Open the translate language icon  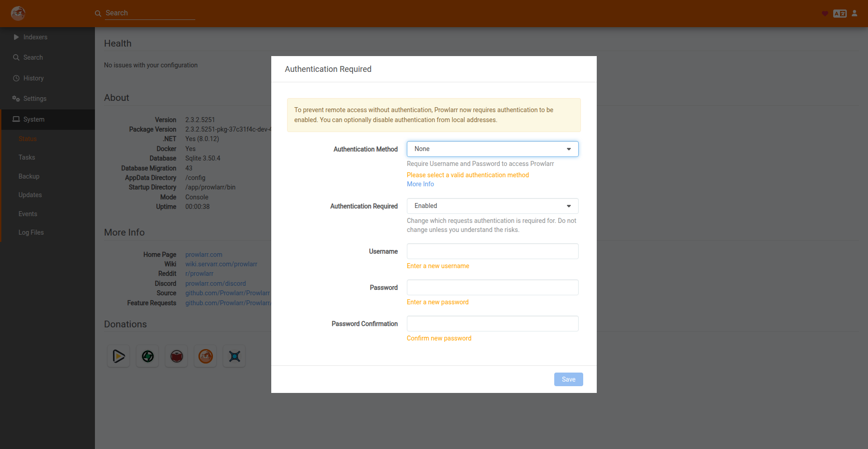pyautogui.click(x=840, y=14)
